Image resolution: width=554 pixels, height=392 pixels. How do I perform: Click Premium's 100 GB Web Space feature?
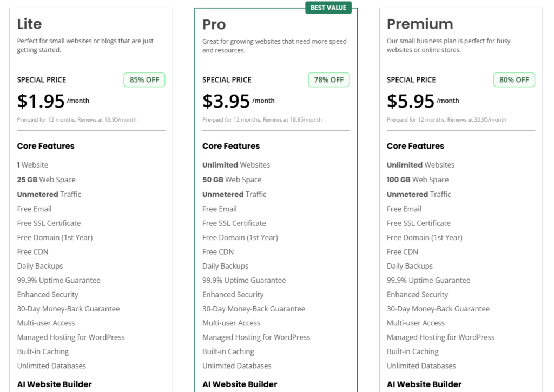(417, 180)
